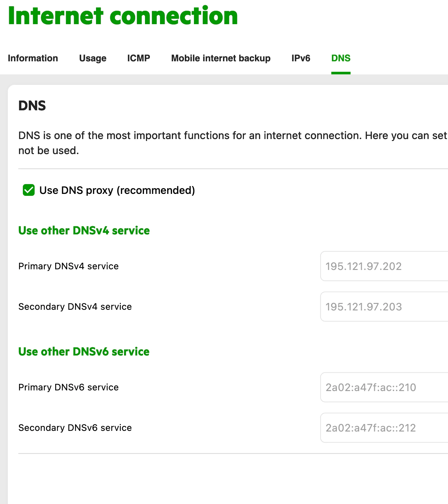Click the 'Use other DNSv4 service' heading
This screenshot has width=448, height=504.
click(84, 230)
